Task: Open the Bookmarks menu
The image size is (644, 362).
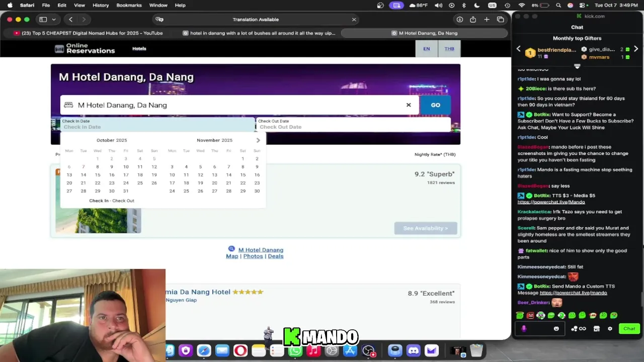Action: coord(129,5)
